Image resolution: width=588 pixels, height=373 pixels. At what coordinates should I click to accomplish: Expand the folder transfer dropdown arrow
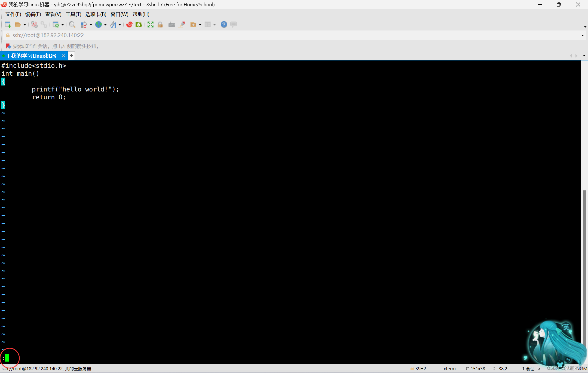[x=200, y=25]
